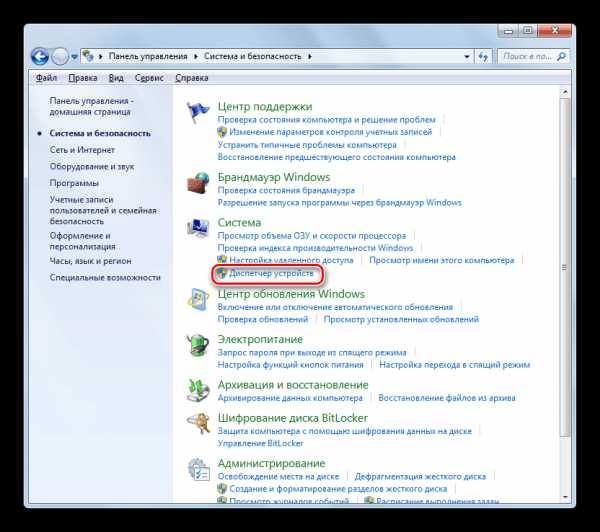Click the Back navigation arrow button
Screen dimensions: 600x532
point(40,57)
